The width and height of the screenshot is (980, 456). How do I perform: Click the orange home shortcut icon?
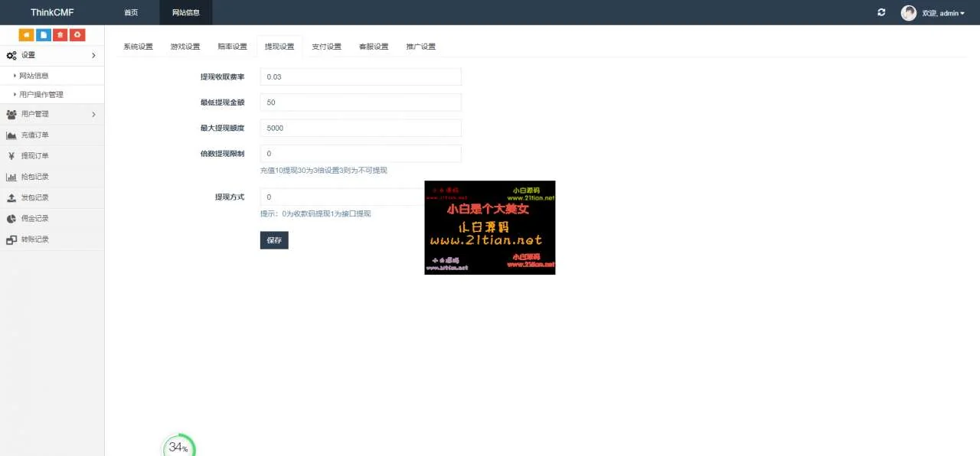pos(26,35)
